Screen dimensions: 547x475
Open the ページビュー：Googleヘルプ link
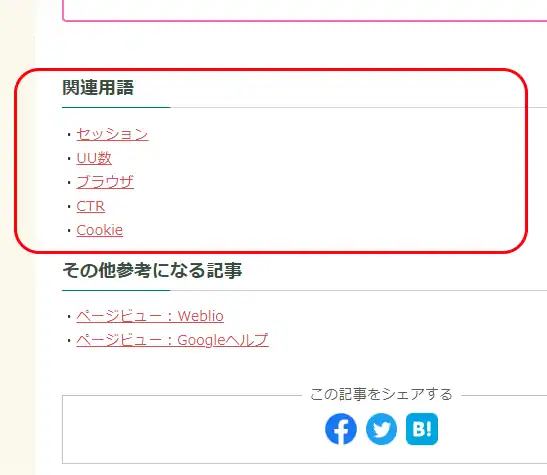click(x=172, y=340)
